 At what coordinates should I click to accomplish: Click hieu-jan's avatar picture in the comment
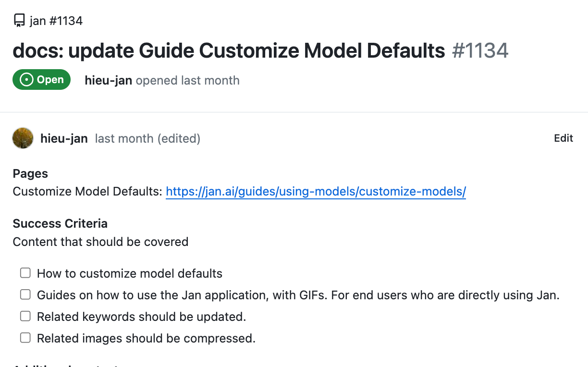pyautogui.click(x=23, y=138)
